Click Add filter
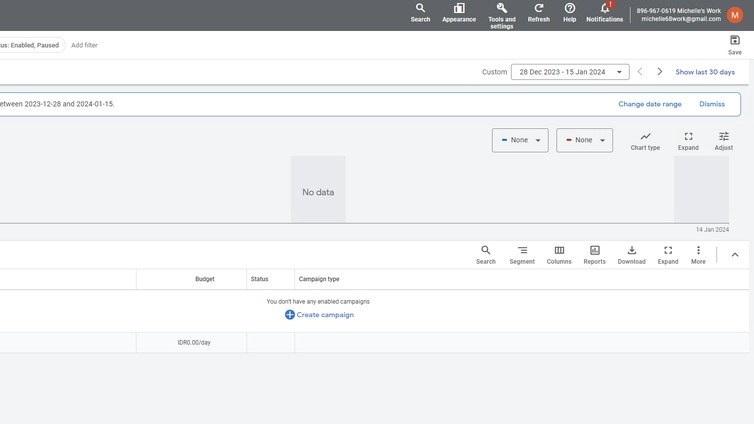754x424 pixels. [84, 45]
